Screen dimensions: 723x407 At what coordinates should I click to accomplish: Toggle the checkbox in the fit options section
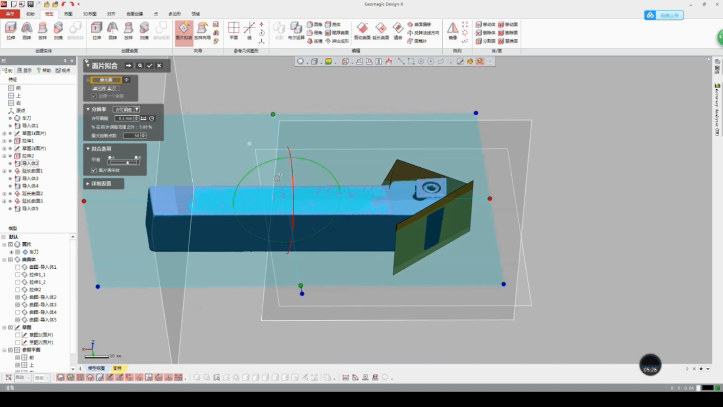point(93,170)
